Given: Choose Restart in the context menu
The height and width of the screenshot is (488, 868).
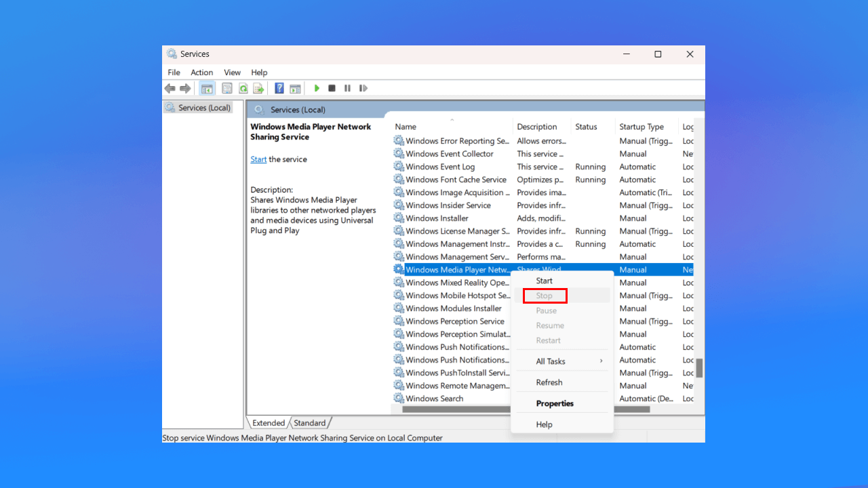Looking at the screenshot, I should pos(562,340).
